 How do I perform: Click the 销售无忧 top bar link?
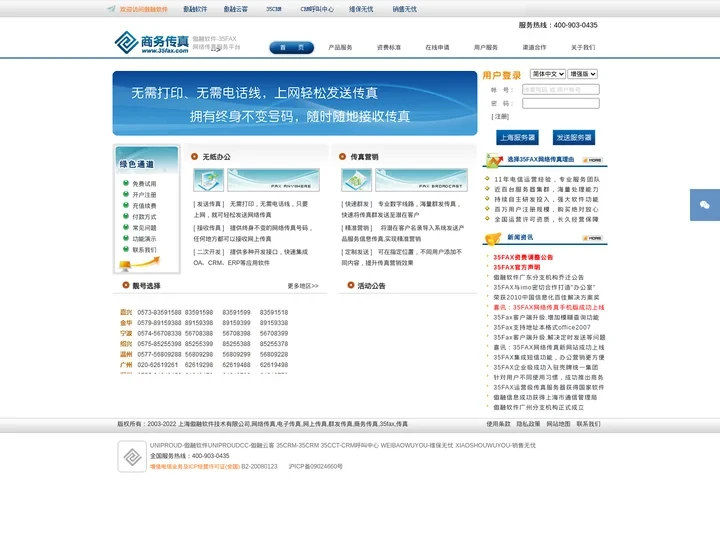click(405, 9)
